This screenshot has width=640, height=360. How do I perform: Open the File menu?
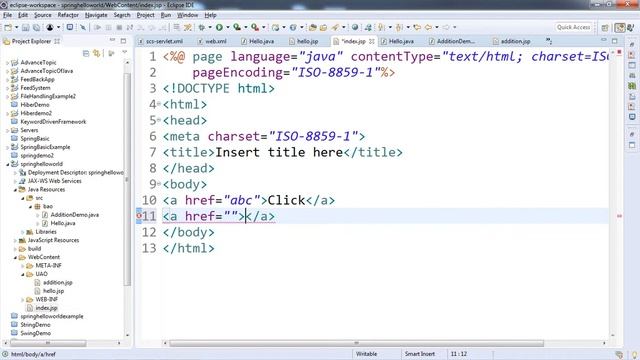(x=7, y=15)
